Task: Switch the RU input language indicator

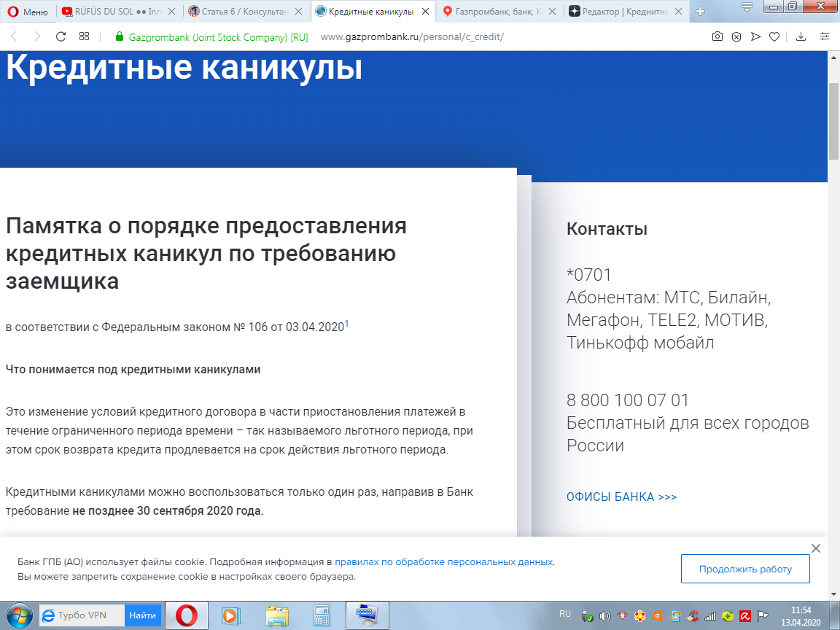Action: (565, 614)
